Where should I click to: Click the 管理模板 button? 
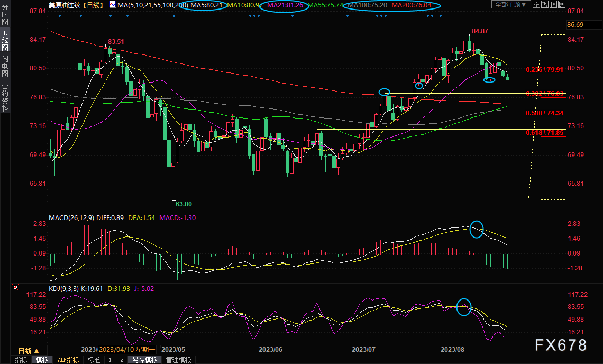pyautogui.click(x=179, y=360)
